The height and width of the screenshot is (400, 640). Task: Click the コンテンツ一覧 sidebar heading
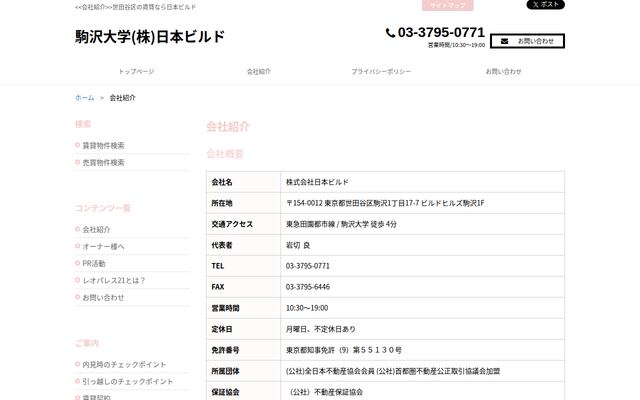coord(103,208)
